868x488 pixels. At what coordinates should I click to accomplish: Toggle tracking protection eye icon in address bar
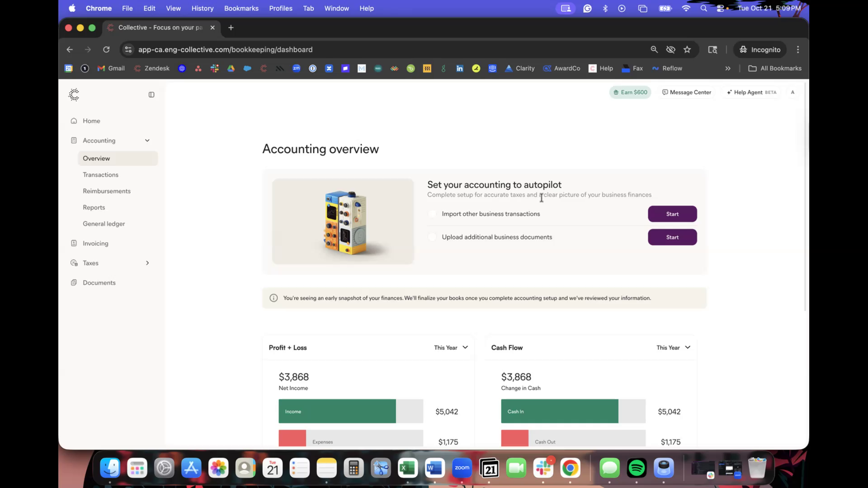(x=670, y=50)
